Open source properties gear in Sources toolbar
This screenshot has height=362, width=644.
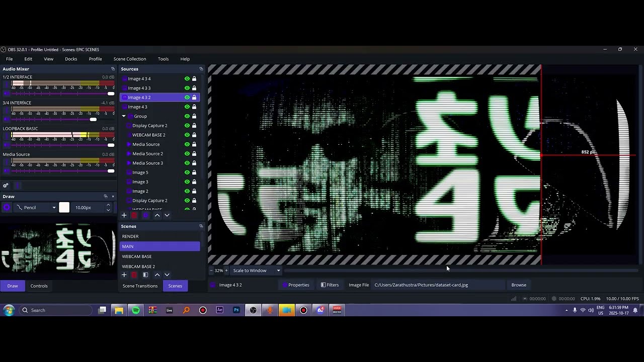pyautogui.click(x=145, y=215)
